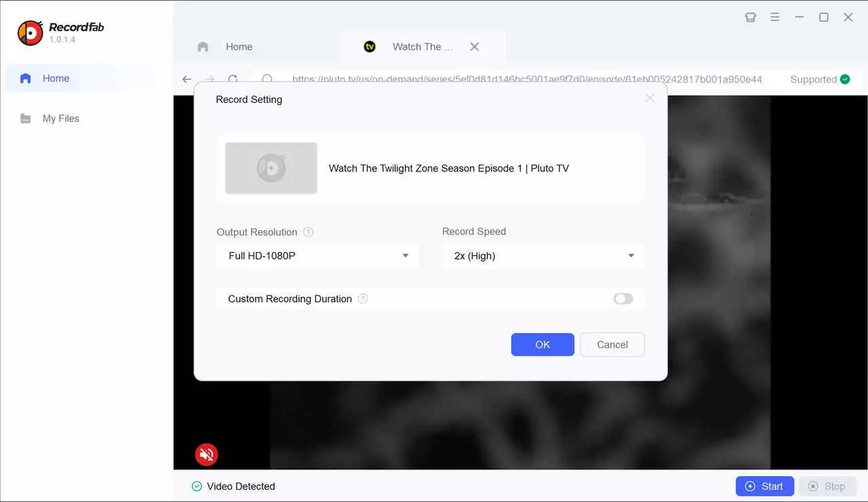Reload the page with refresh icon

(233, 79)
